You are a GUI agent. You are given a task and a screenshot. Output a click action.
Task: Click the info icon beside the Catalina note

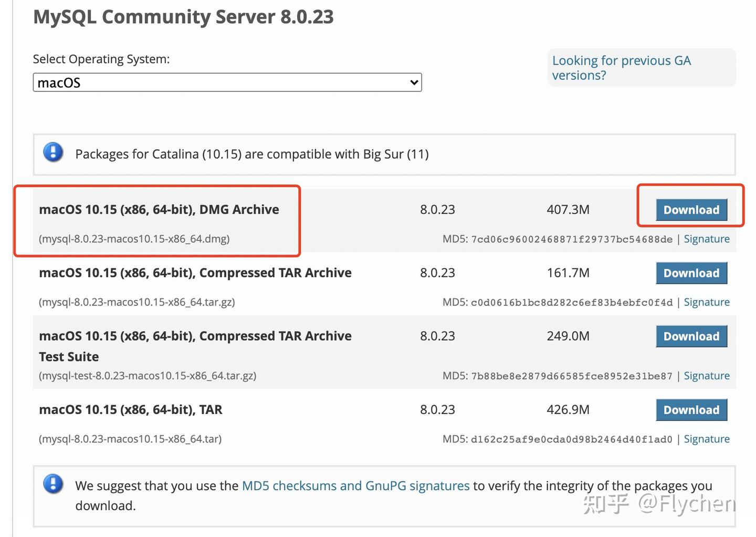click(x=53, y=153)
